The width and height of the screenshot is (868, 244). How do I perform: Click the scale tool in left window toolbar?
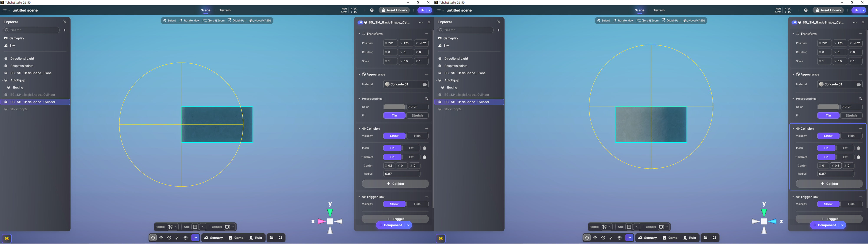click(x=177, y=238)
